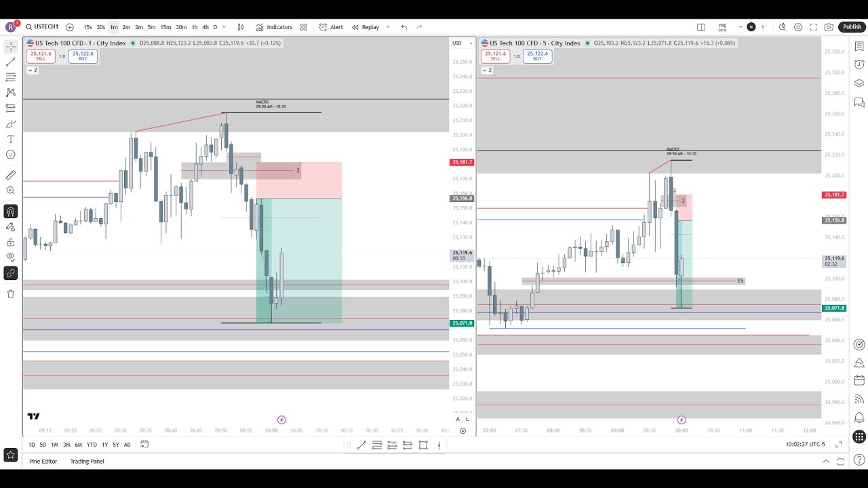This screenshot has height=488, width=868.
Task: Open the layout setup split-pane icon
Action: point(701,27)
